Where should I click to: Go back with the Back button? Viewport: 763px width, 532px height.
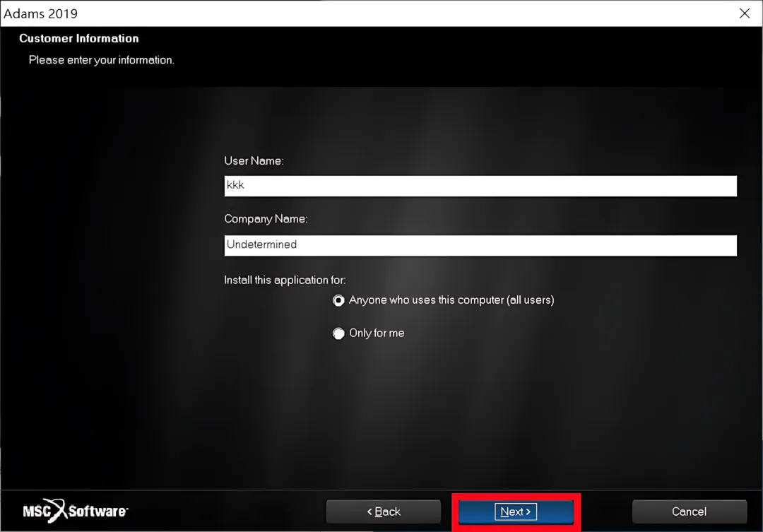click(384, 512)
